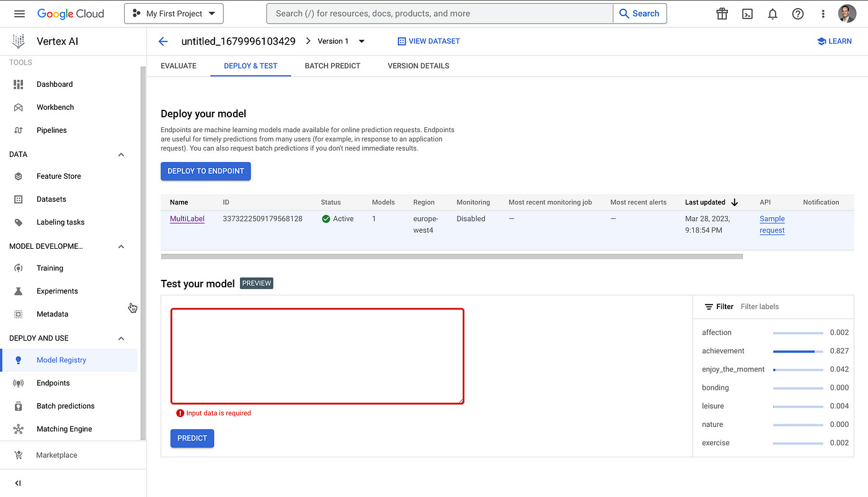This screenshot has height=497, width=868.
Task: Collapse the MODEL DEVELOPMENT section
Action: click(x=122, y=246)
